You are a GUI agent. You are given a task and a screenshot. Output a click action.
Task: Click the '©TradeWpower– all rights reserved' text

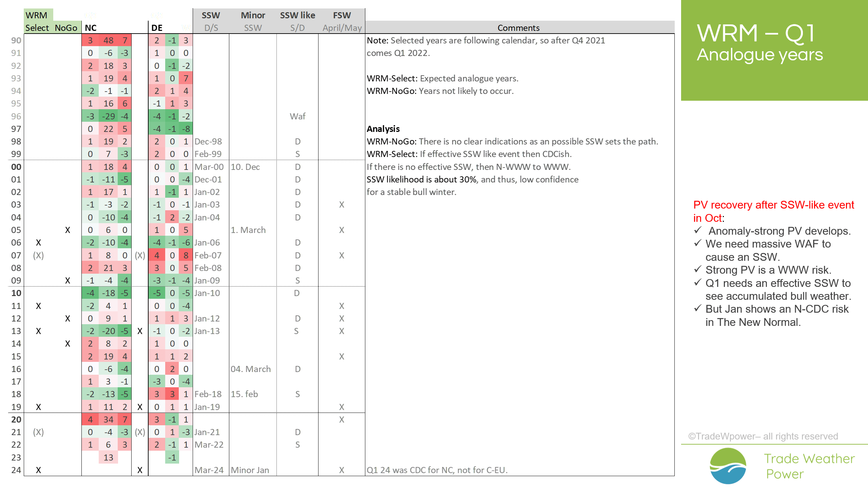pos(763,436)
